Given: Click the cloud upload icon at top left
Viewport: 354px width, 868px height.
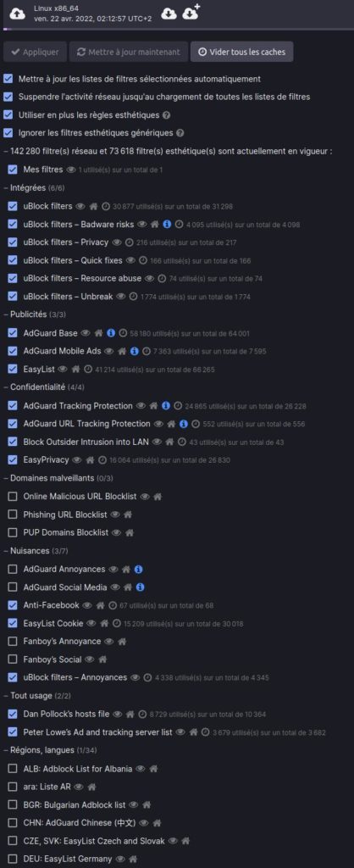Looking at the screenshot, I should pos(17,14).
